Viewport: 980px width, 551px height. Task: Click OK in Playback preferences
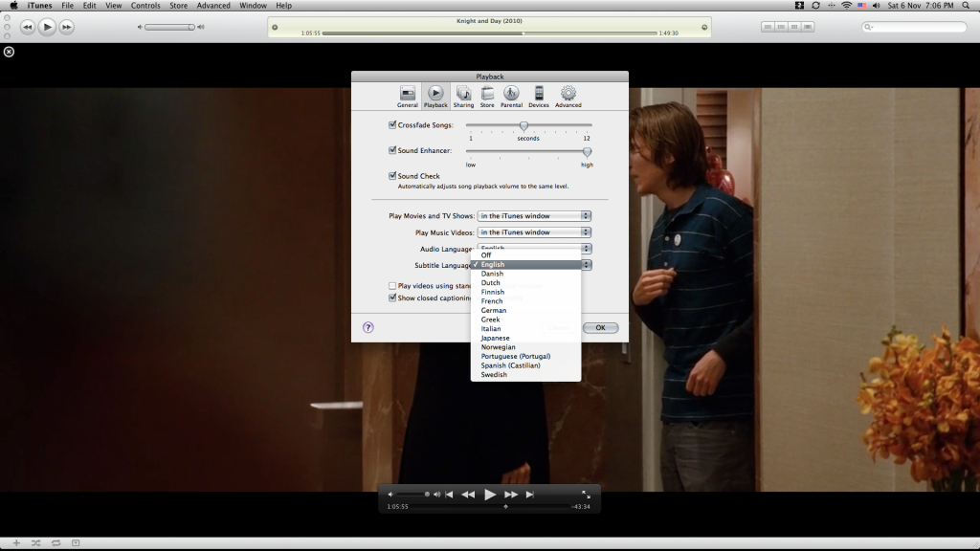coord(600,328)
